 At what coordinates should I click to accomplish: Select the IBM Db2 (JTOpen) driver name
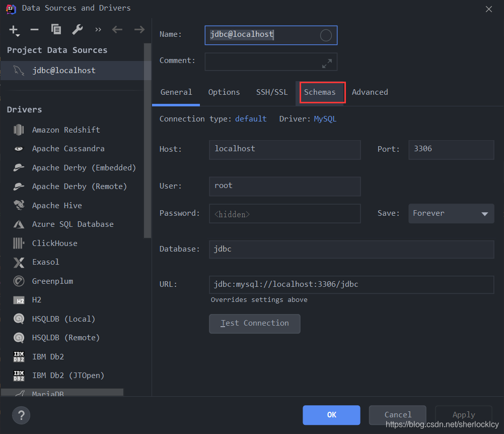(x=68, y=376)
